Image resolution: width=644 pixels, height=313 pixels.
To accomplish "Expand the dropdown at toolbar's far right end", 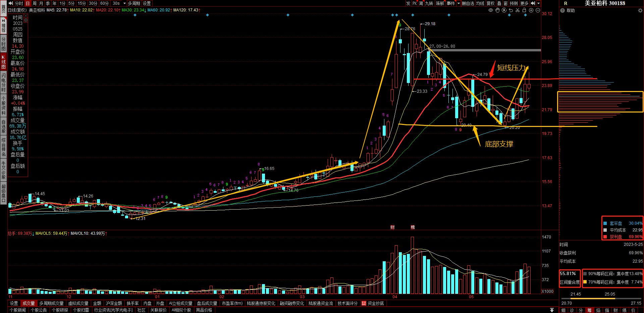I will pos(538,3).
